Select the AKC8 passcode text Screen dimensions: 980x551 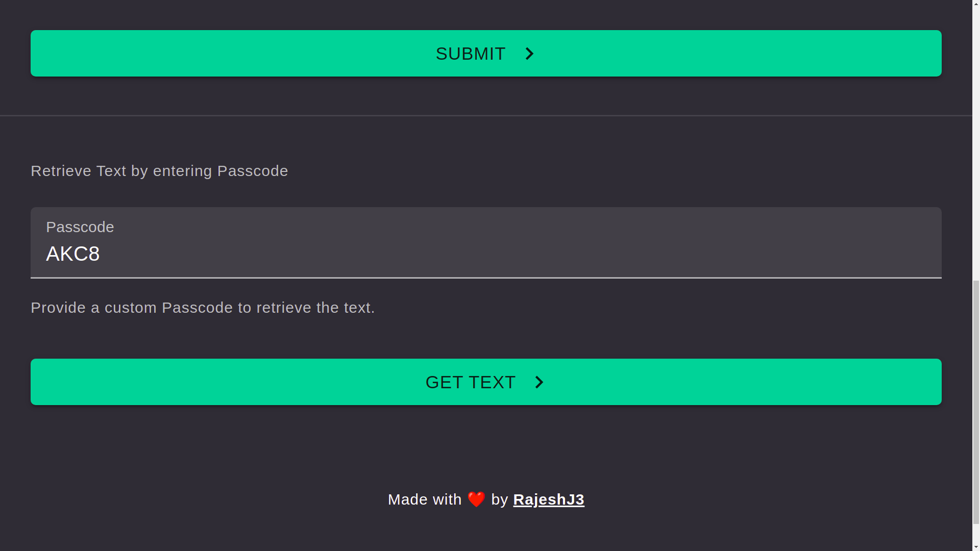click(72, 254)
